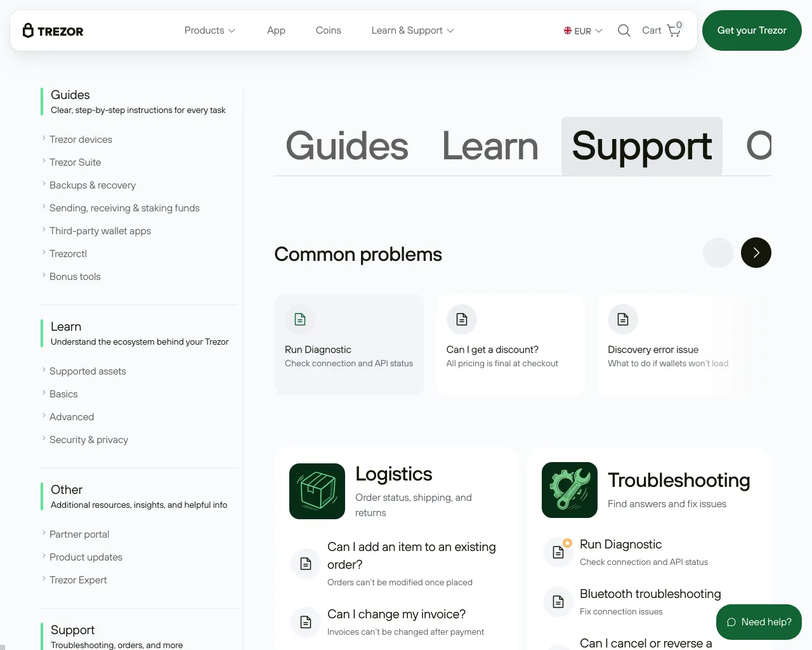The image size is (812, 650).
Task: Open 'Can I add an item to an existing order?'
Action: point(412,555)
